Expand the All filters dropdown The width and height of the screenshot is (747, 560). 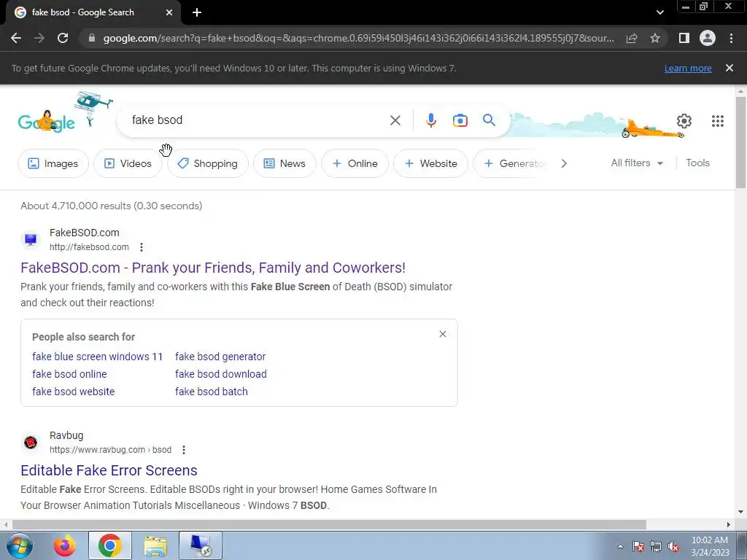tap(637, 163)
